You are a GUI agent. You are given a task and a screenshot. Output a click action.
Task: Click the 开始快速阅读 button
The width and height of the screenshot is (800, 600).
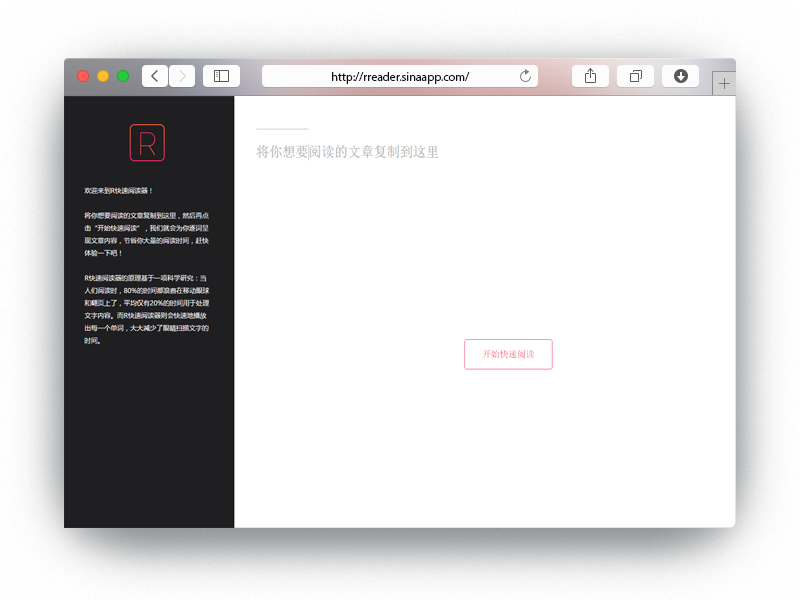tap(508, 354)
